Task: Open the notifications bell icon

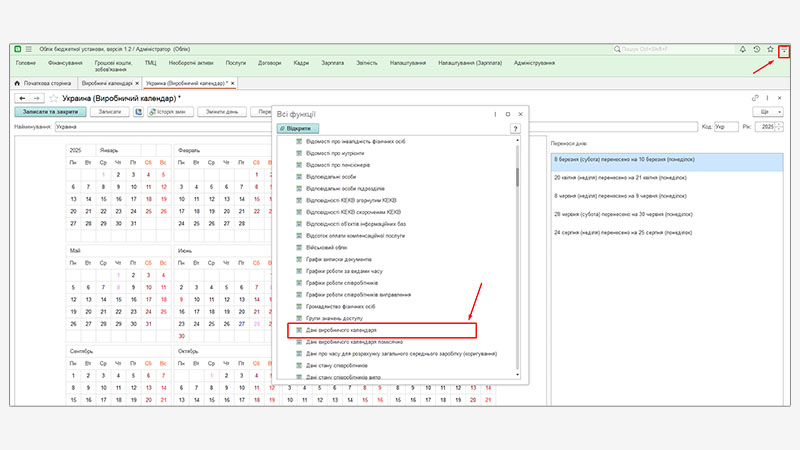Action: pyautogui.click(x=742, y=49)
